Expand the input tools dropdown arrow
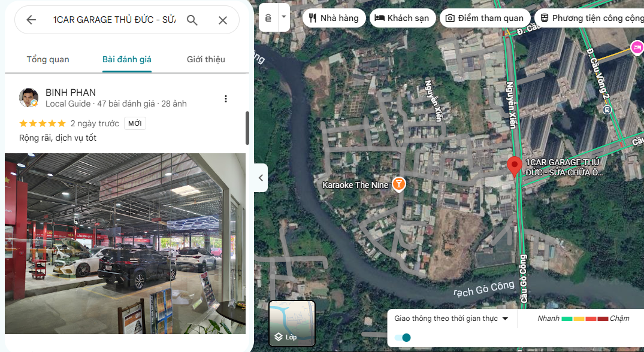 284,17
